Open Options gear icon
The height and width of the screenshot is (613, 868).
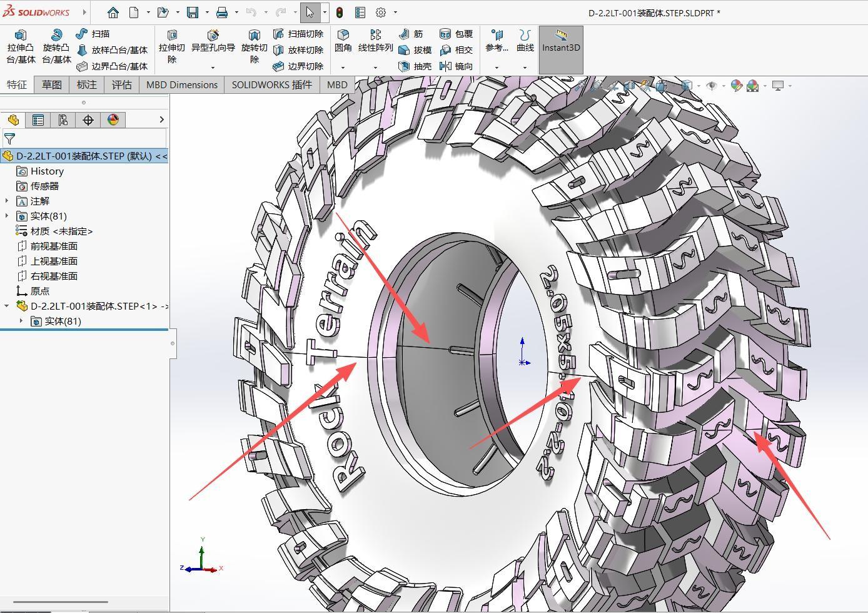click(x=381, y=13)
